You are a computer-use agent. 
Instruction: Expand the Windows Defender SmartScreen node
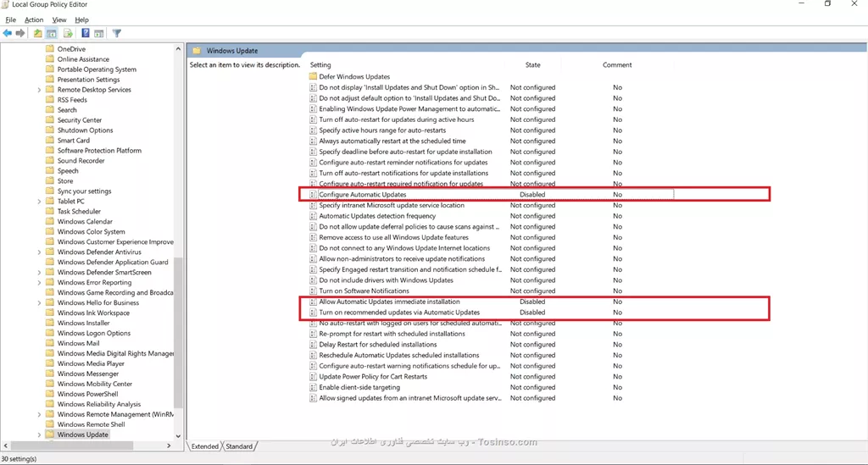pyautogui.click(x=39, y=273)
